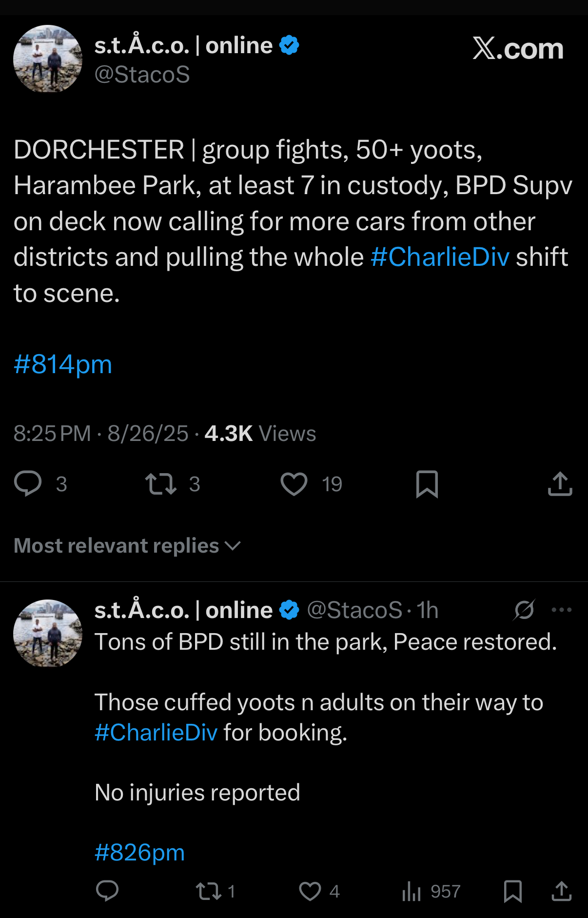
Task: Share the main Dorchester post
Action: pyautogui.click(x=560, y=483)
